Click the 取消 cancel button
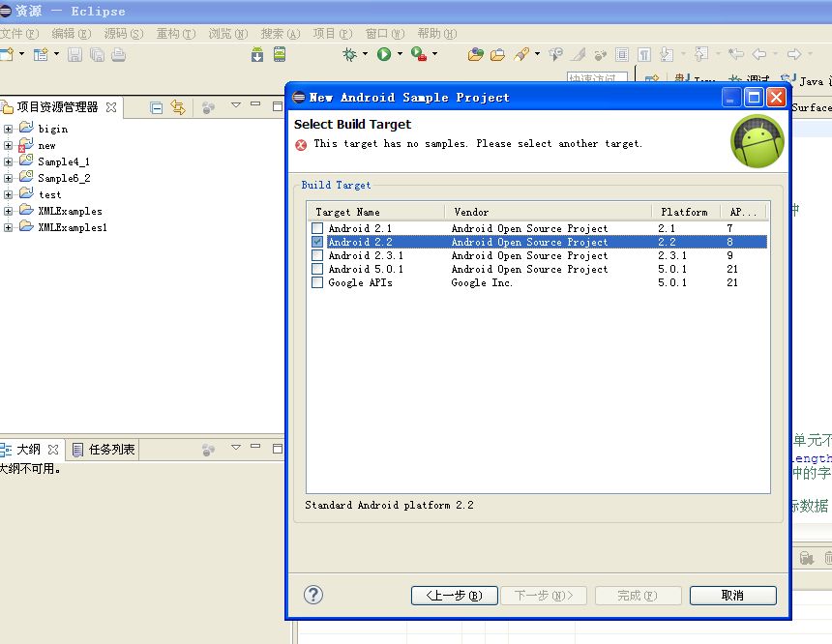This screenshot has width=832, height=644. pyautogui.click(x=732, y=596)
